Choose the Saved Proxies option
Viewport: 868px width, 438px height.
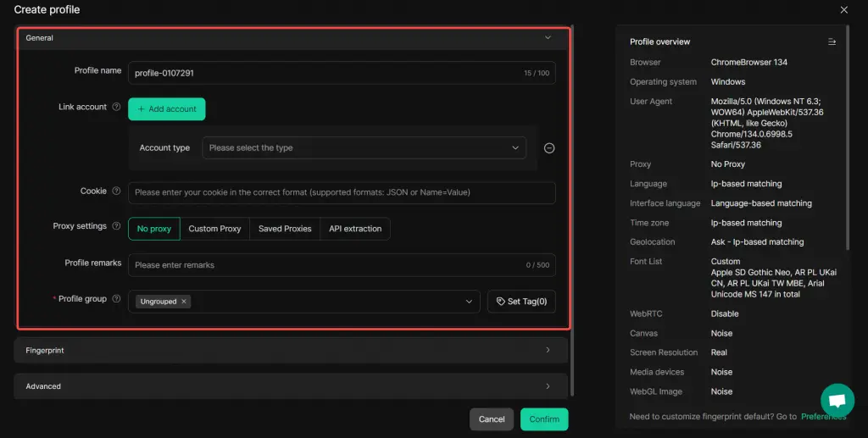285,229
